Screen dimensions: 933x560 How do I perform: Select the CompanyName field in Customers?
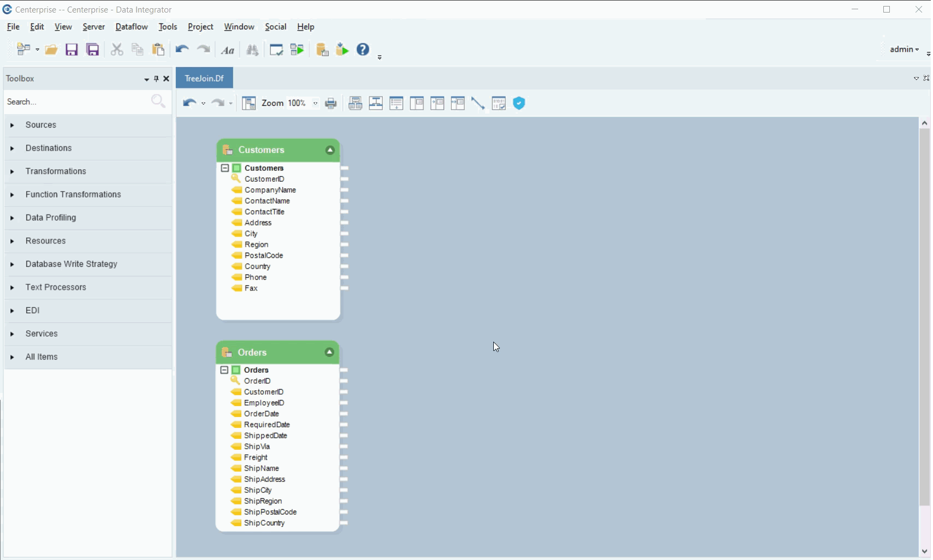coord(270,190)
